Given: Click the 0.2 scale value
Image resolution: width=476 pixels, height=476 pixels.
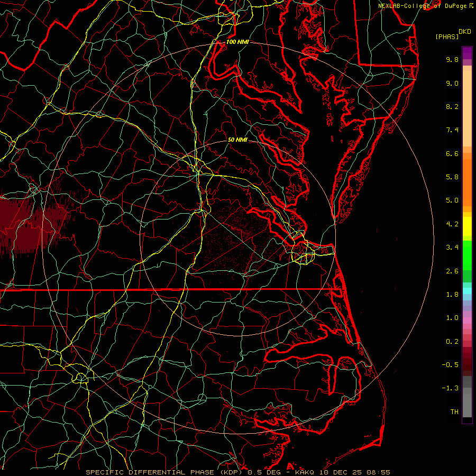Looking at the screenshot, I should coord(452,342).
